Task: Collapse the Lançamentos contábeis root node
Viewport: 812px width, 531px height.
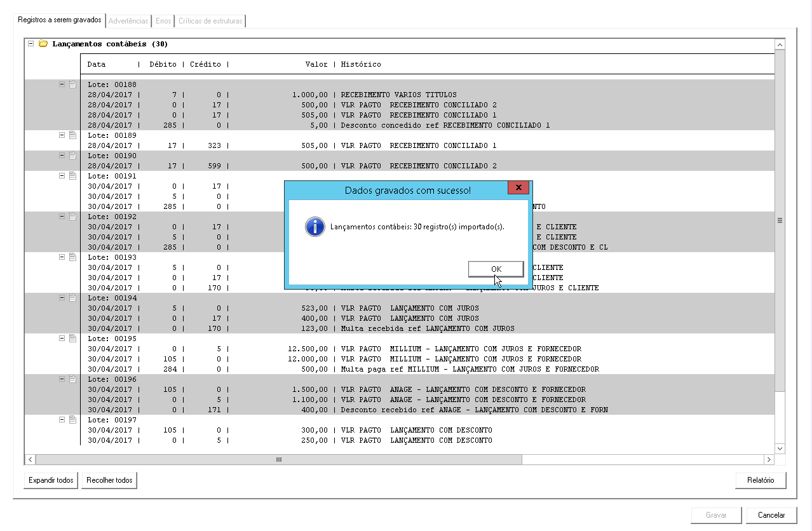Action: click(30, 44)
